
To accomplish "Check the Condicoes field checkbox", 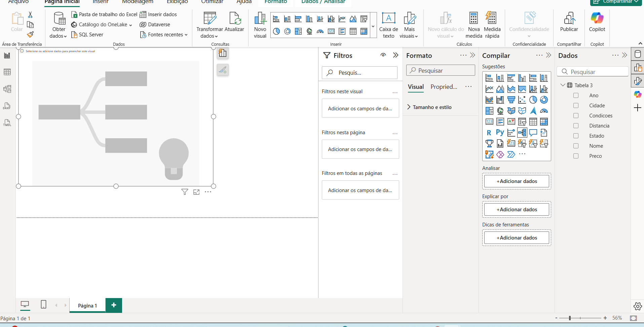I will click(576, 116).
